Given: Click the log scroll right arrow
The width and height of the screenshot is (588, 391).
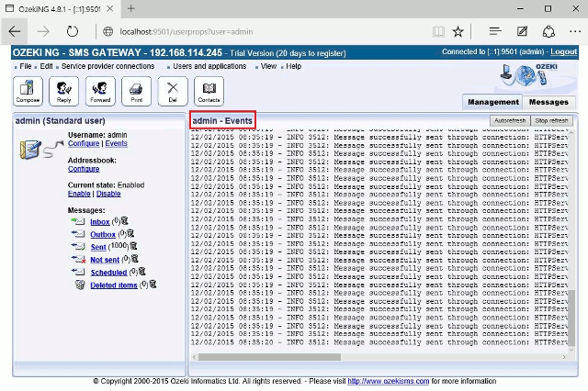Looking at the screenshot, I should 563,357.
